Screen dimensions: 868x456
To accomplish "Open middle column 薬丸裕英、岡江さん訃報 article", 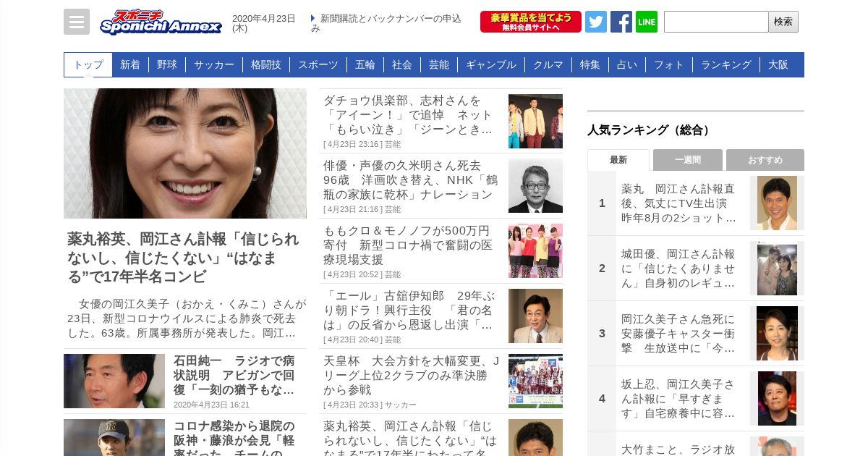I will 410,437.
